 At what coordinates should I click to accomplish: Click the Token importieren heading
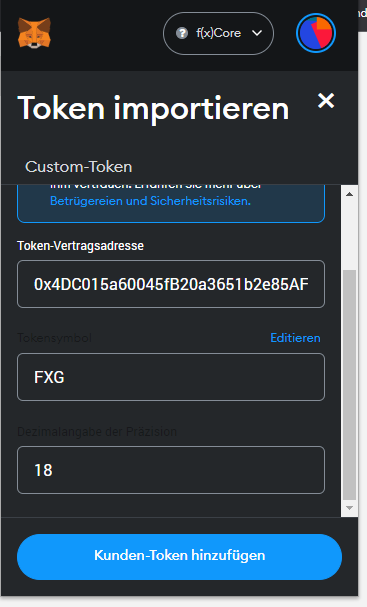(x=153, y=108)
